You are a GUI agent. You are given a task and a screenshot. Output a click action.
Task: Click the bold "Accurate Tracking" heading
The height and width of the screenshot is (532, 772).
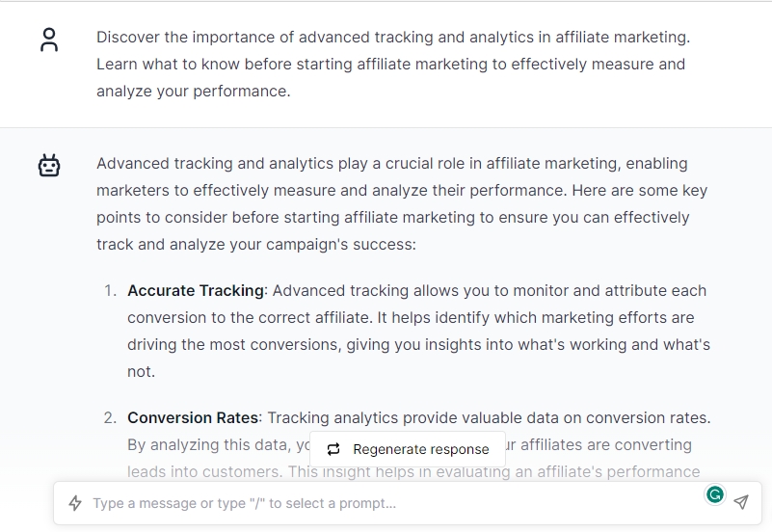pyautogui.click(x=196, y=290)
